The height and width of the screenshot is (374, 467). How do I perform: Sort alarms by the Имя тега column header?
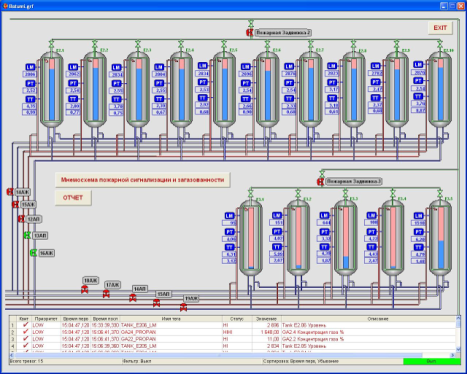pos(171,319)
